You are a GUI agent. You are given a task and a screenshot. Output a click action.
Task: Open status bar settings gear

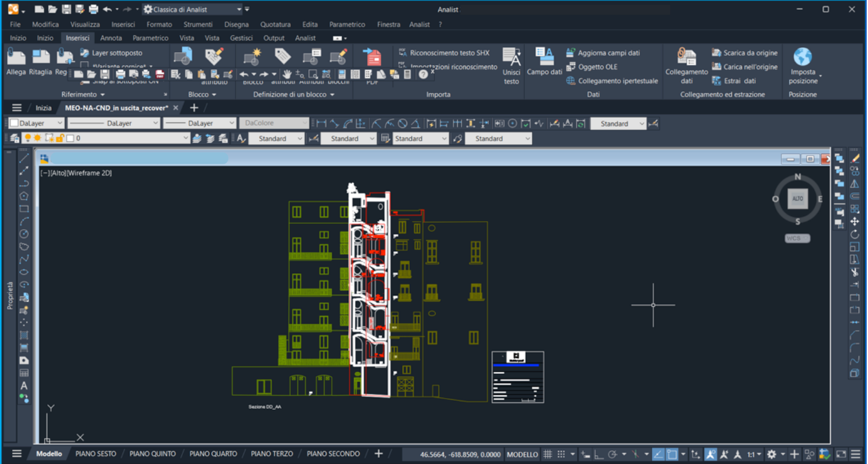[771, 454]
